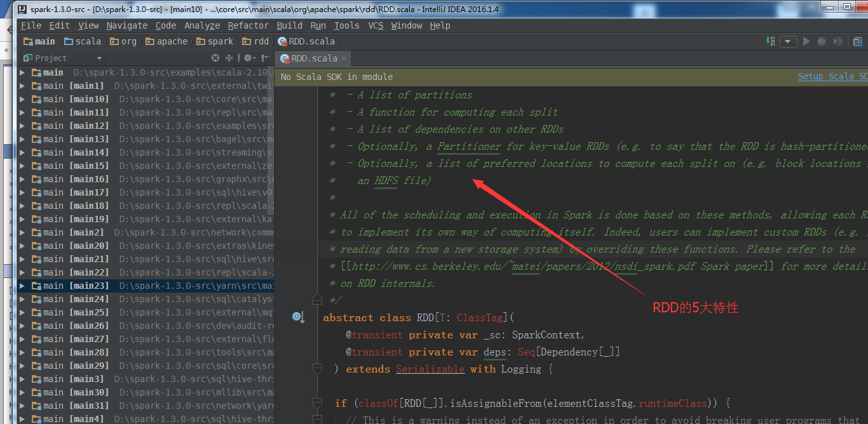Open the Window menu
This screenshot has height=424, width=868.
[407, 25]
